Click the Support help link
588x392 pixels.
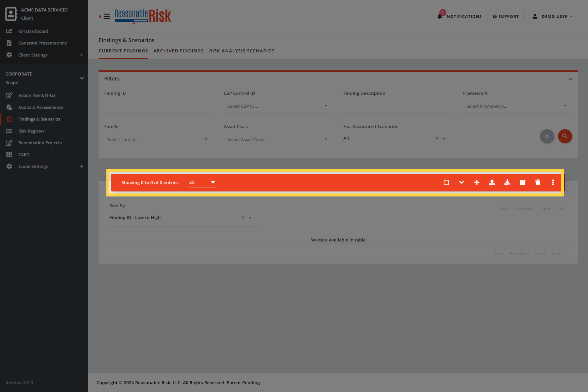(x=506, y=17)
